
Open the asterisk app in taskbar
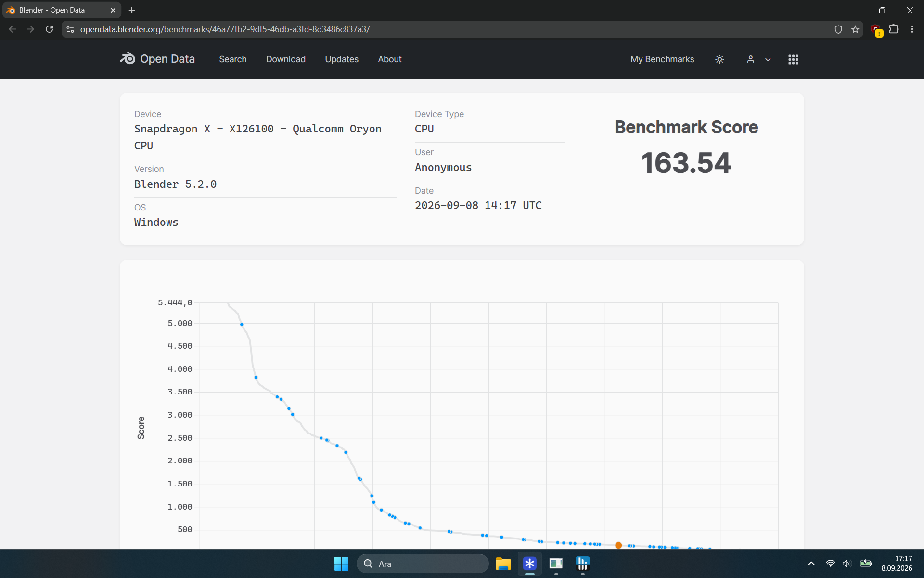(530, 564)
